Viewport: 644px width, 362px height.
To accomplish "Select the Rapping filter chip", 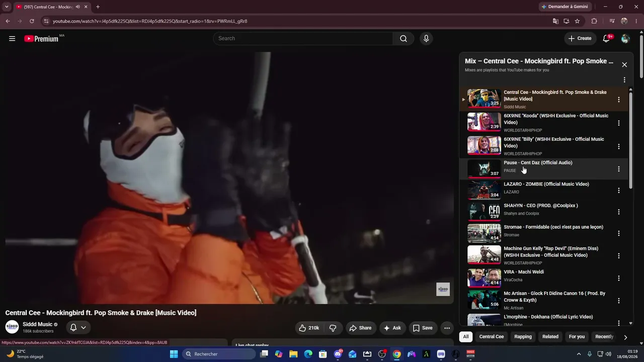I will tap(523, 337).
